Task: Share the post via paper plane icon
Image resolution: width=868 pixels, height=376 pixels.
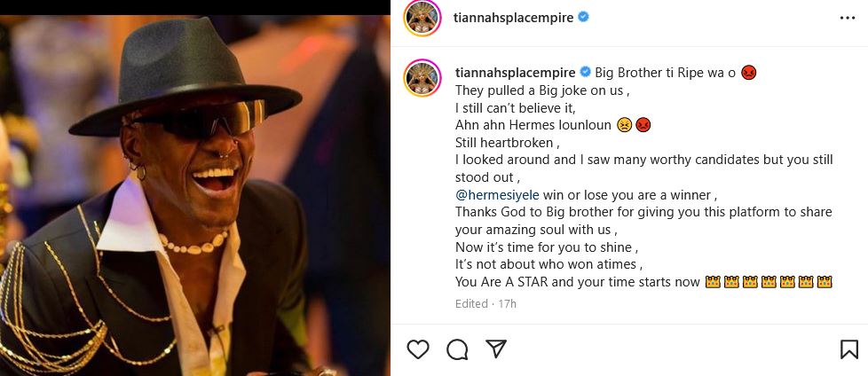Action: [496, 349]
